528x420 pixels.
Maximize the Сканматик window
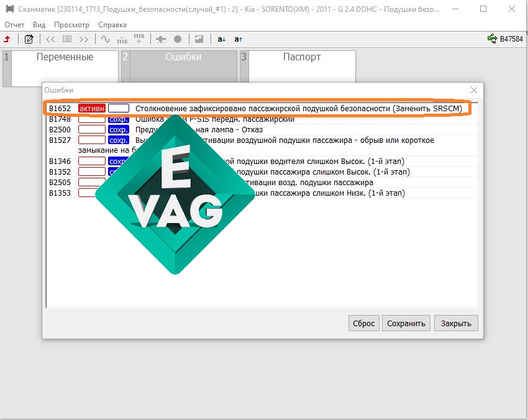tap(483, 9)
